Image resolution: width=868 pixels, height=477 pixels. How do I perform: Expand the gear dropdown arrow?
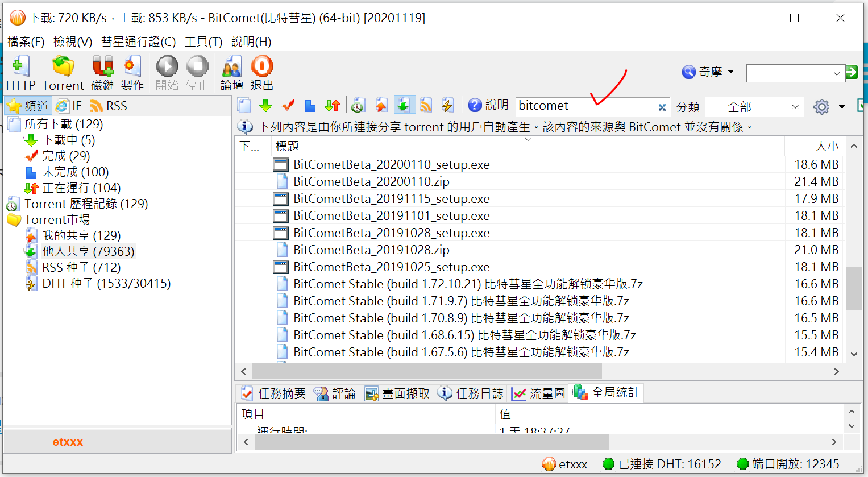pyautogui.click(x=842, y=106)
